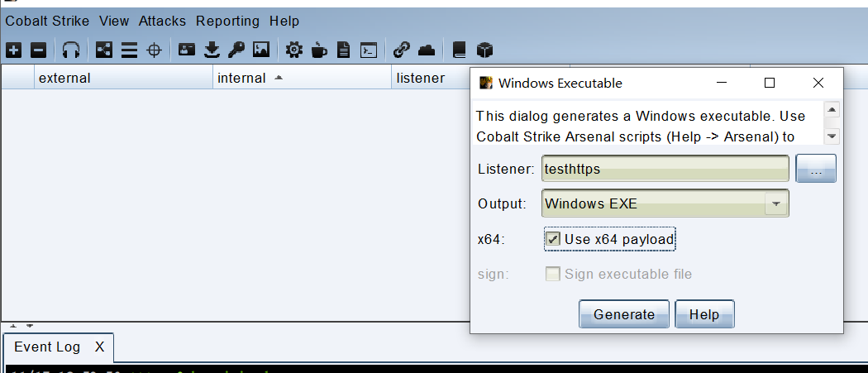Open credentials via key icon
868x373 pixels.
236,50
